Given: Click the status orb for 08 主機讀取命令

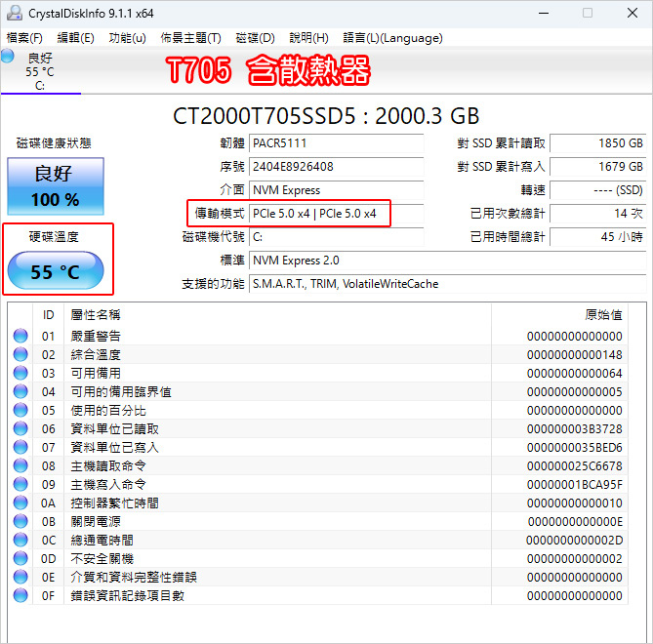Looking at the screenshot, I should point(20,465).
